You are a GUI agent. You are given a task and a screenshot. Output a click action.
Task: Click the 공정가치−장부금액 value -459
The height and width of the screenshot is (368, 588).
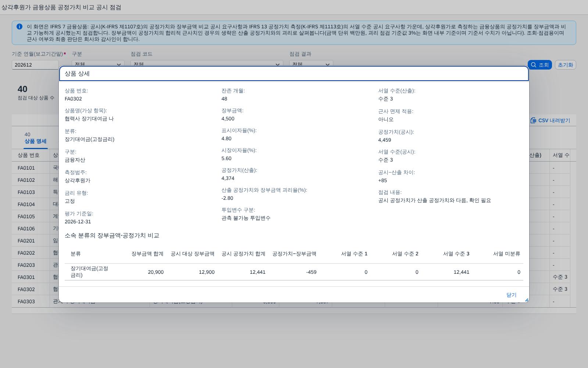tap(311, 272)
